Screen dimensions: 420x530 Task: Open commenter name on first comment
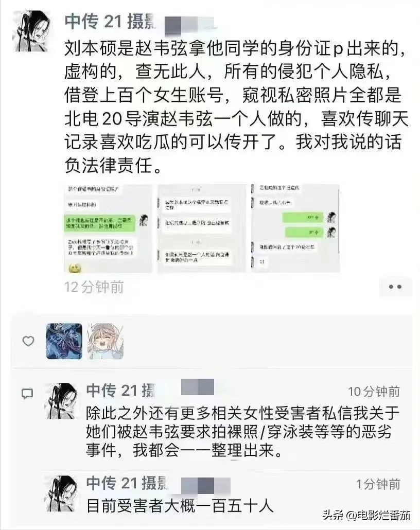tap(121, 391)
